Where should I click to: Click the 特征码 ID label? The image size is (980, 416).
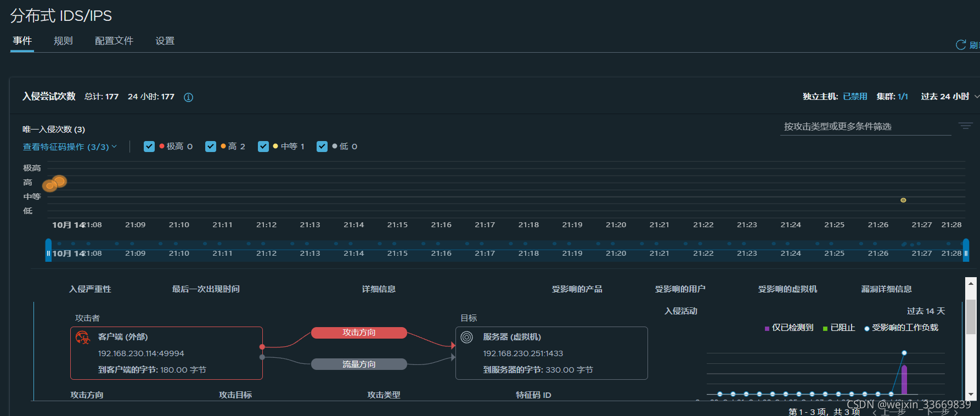533,395
